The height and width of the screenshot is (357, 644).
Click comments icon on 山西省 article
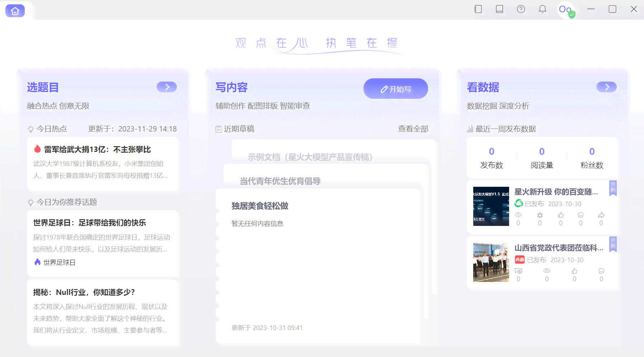[x=602, y=271]
